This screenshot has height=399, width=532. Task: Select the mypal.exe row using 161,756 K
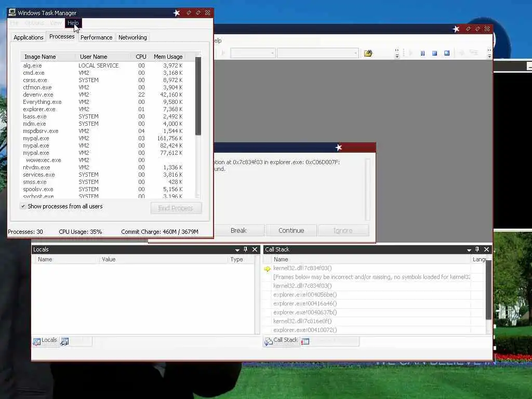(103, 138)
